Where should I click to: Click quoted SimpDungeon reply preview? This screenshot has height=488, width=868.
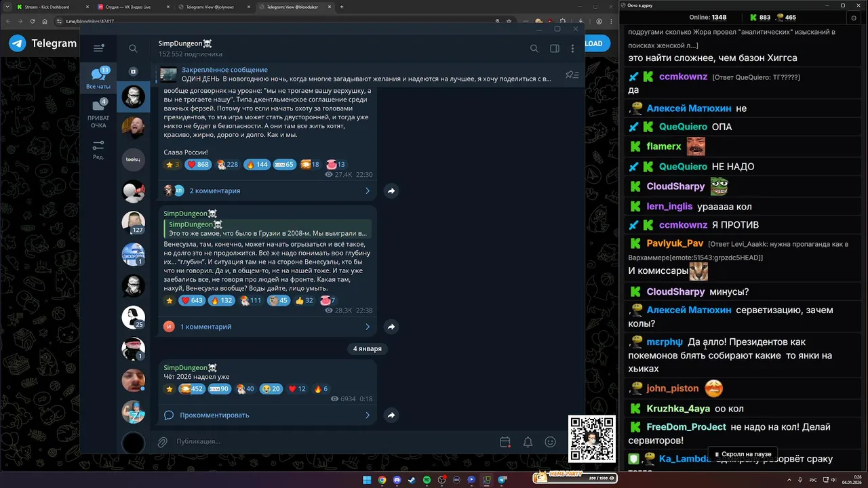[x=267, y=229]
